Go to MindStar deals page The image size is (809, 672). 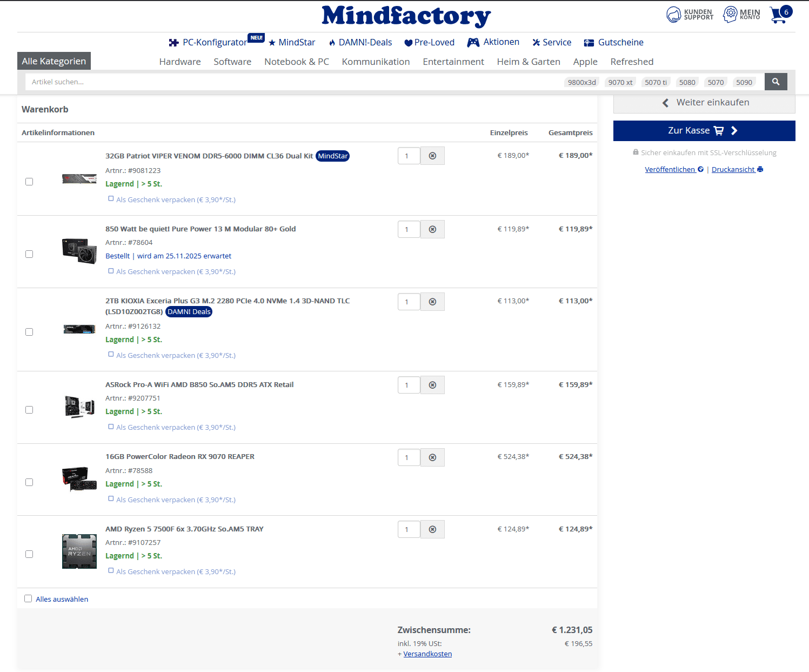292,42
